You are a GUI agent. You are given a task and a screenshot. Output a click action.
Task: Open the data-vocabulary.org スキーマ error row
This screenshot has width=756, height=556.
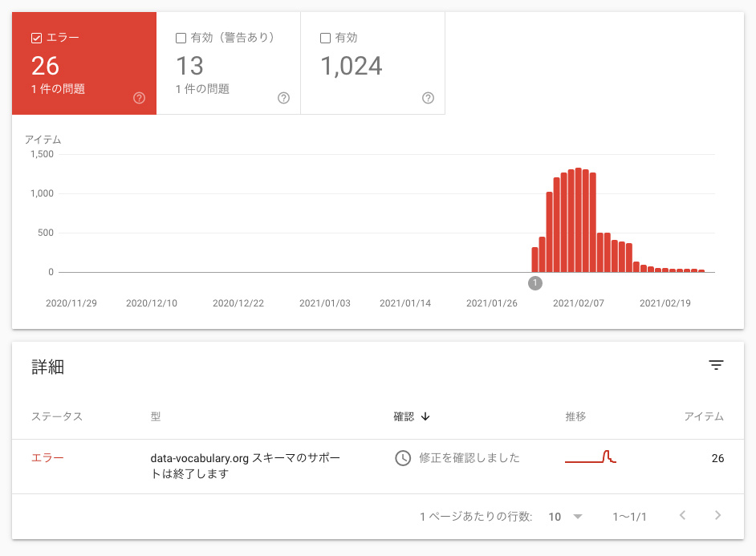(x=377, y=466)
